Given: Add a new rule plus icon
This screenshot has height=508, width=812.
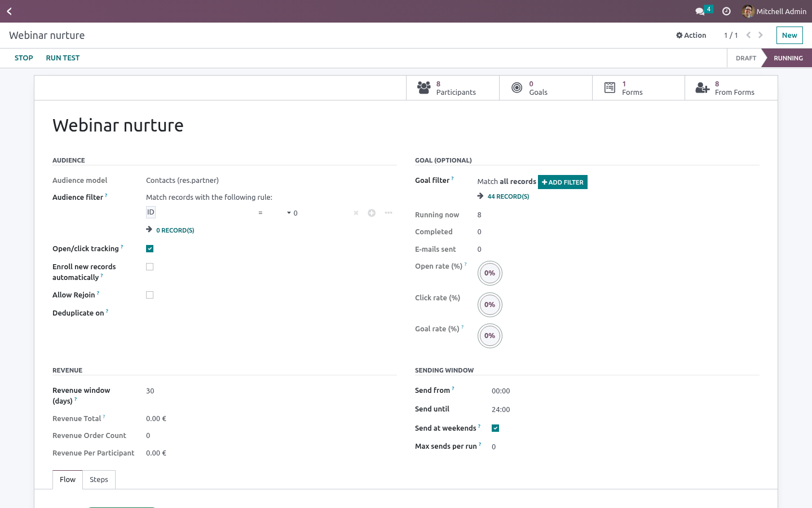Looking at the screenshot, I should [372, 213].
